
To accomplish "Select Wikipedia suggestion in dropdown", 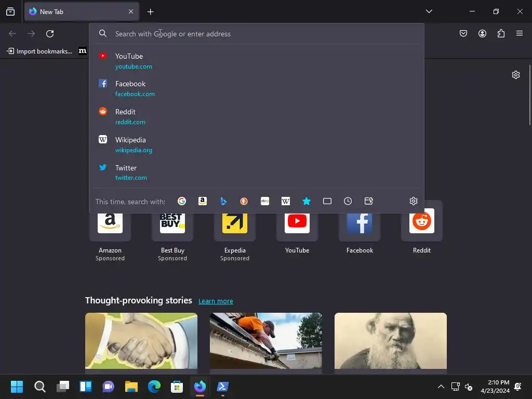I will 257,144.
